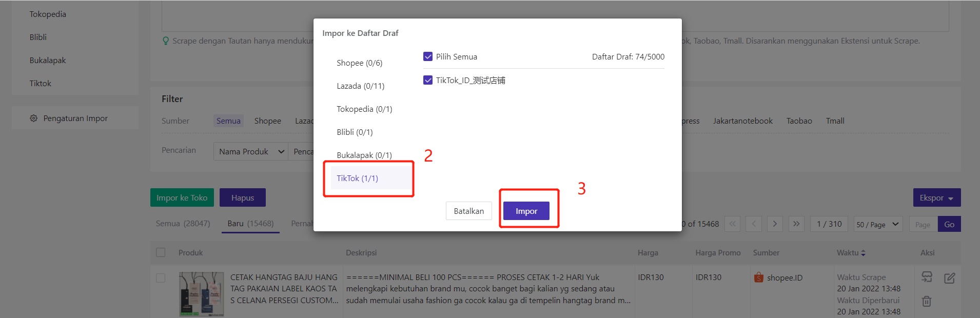Screen dimensions: 980x318
Task: Select the CETAK HANGTAG product row checkbox
Action: tap(161, 278)
